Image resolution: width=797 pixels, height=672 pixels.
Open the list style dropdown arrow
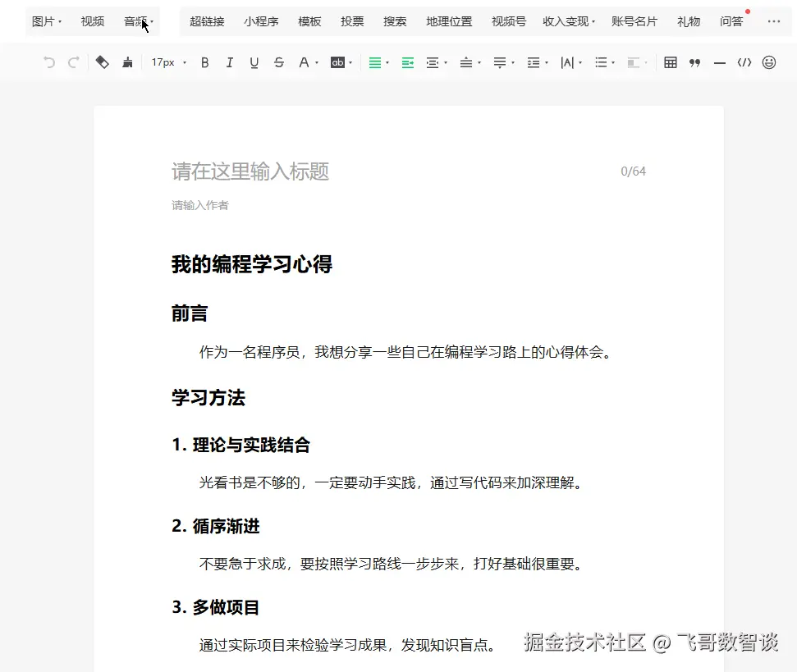613,63
